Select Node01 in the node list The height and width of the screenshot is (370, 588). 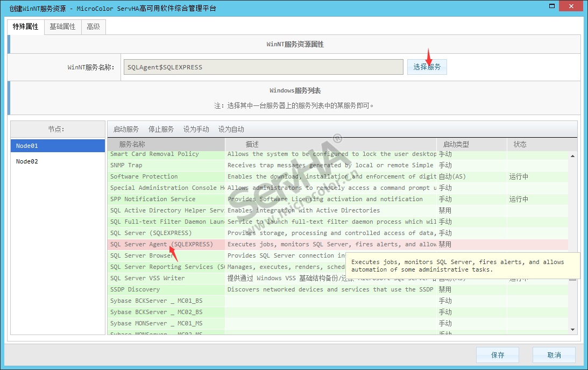58,146
